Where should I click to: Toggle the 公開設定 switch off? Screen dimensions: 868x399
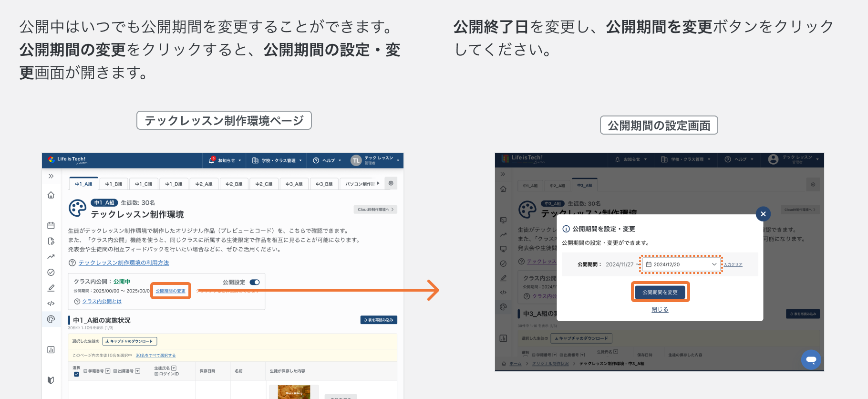click(255, 282)
